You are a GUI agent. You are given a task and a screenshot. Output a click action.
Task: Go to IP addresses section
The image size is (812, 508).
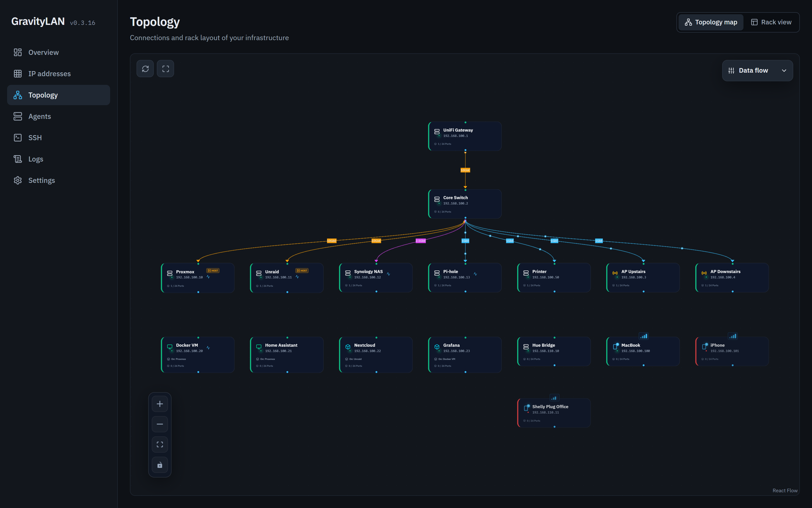click(58, 74)
